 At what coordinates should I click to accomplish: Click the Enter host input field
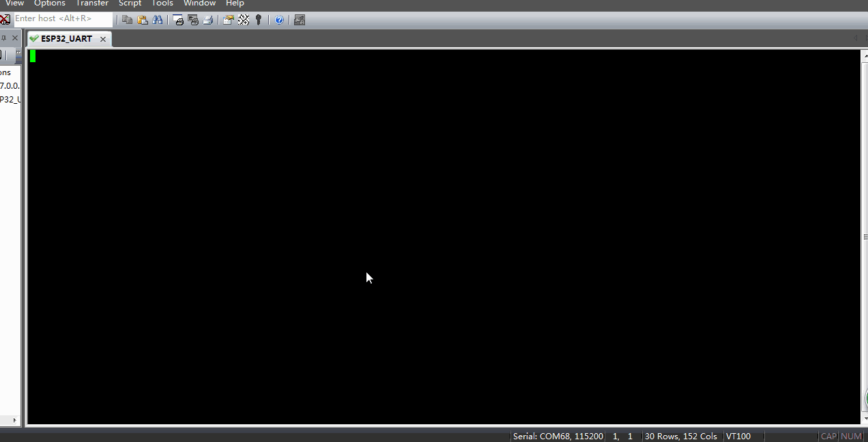pos(63,19)
